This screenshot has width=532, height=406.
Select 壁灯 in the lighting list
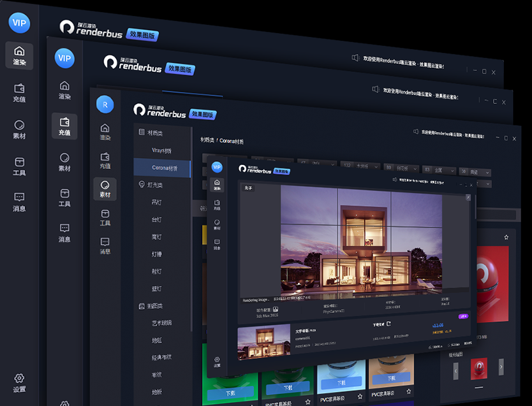(x=157, y=289)
